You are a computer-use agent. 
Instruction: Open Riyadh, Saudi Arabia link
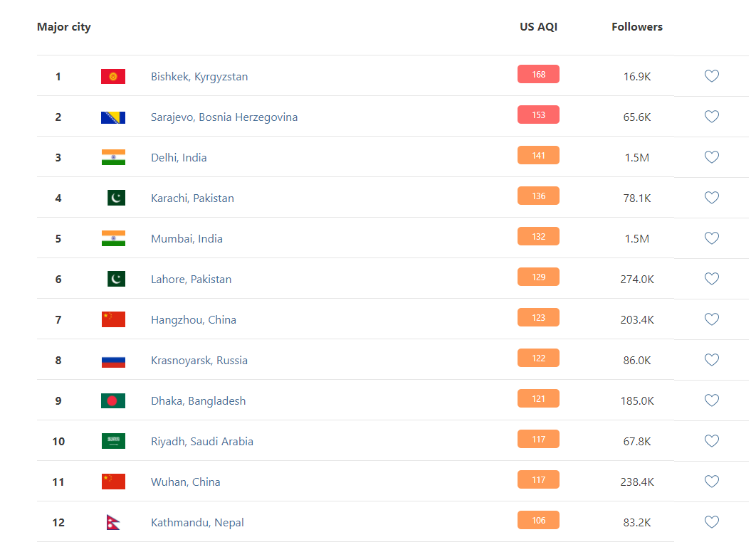click(201, 441)
